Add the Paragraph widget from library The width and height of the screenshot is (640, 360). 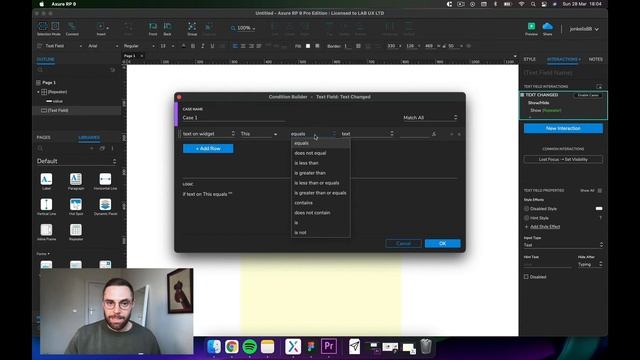(76, 182)
